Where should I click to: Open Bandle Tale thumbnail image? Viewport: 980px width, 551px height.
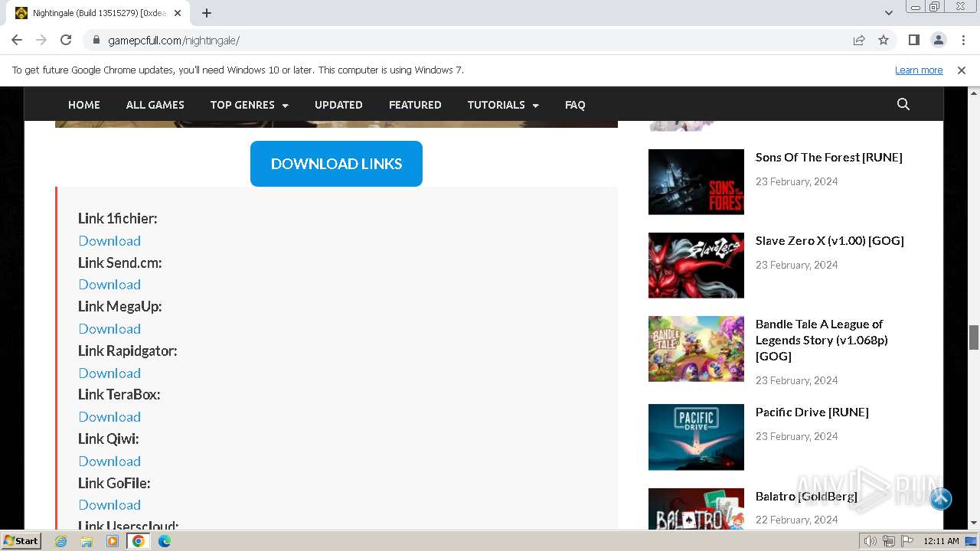click(696, 349)
